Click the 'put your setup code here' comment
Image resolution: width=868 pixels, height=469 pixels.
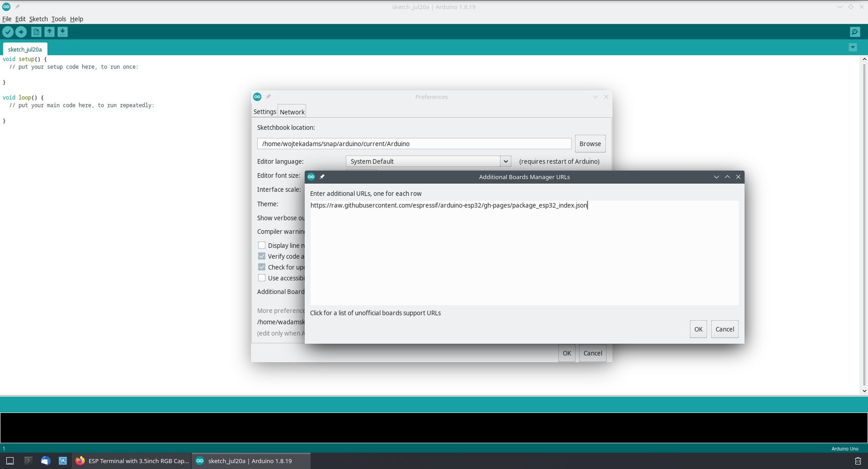74,67
